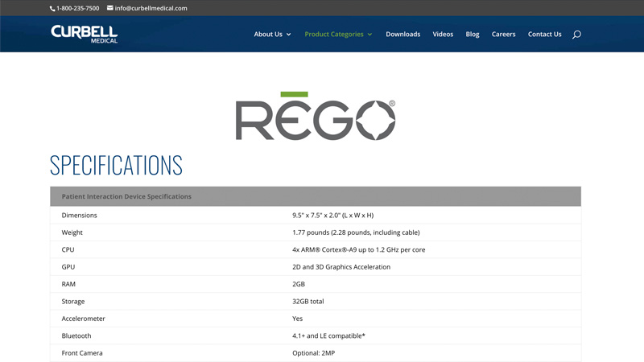
Task: Select the Front Camera row label
Action: point(82,353)
